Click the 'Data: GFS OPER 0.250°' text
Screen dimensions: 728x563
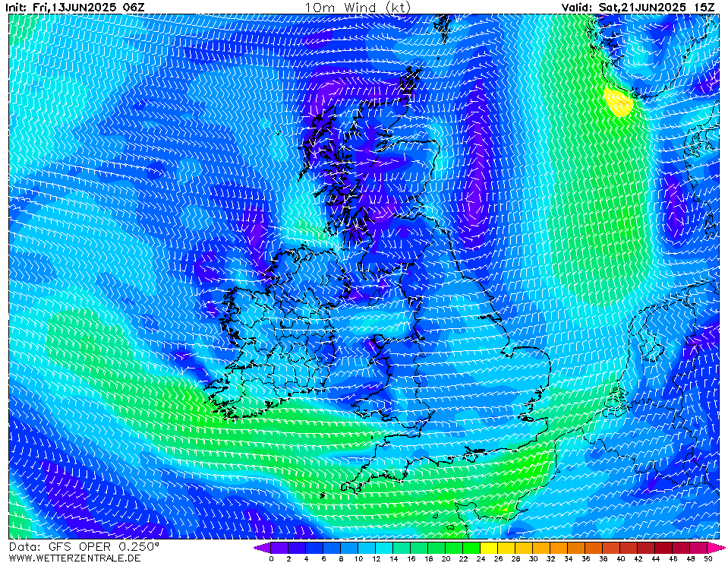tap(84, 547)
